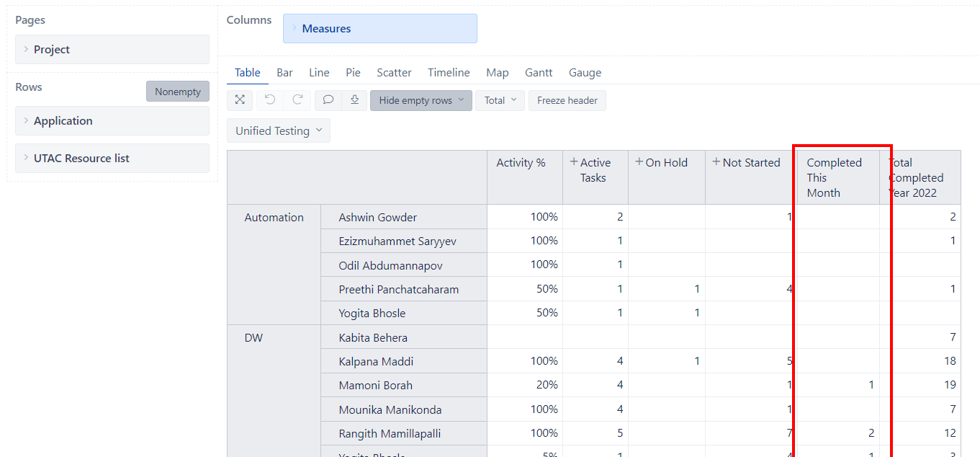Viewport: 980px width, 457px height.
Task: Expand the Project dimension
Action: tap(112, 50)
